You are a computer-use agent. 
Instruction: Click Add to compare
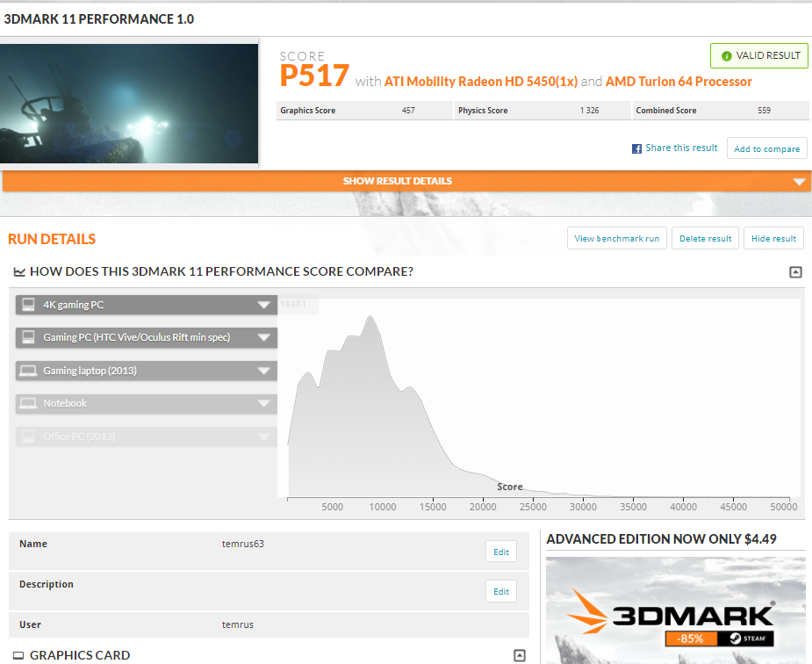[x=766, y=148]
